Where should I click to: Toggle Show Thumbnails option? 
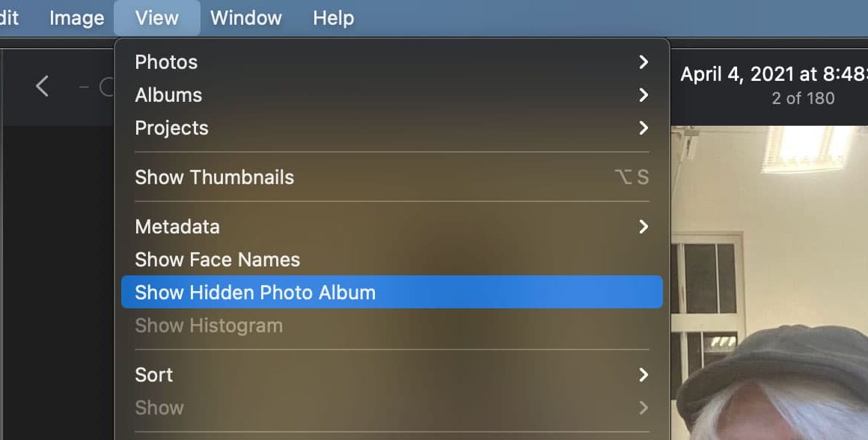[392, 177]
